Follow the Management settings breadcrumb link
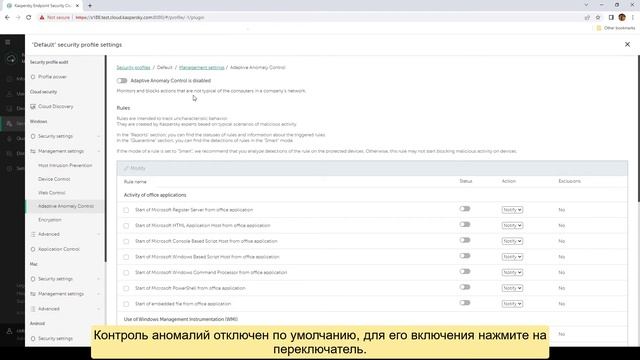 [202, 67]
